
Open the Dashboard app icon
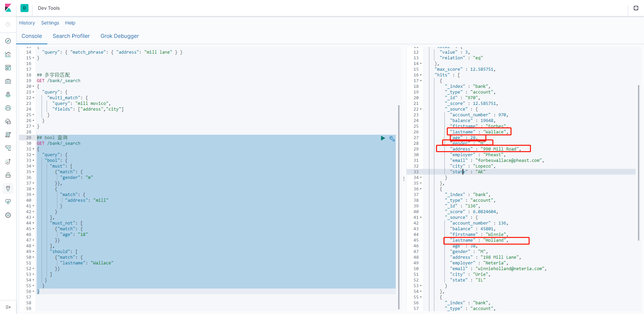(8, 68)
